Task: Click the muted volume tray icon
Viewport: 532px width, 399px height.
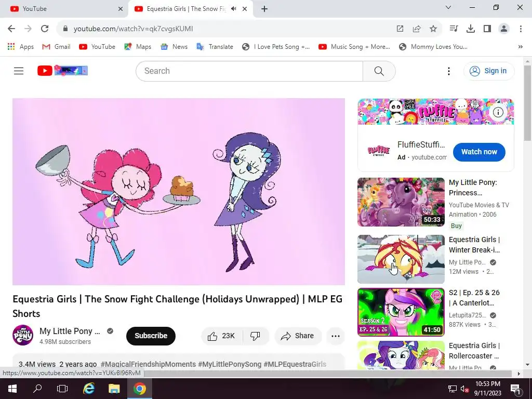Action: [x=464, y=389]
